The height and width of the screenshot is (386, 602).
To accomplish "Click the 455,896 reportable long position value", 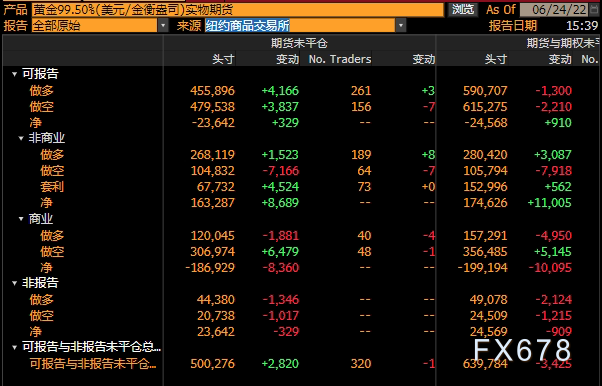I will 212,91.
